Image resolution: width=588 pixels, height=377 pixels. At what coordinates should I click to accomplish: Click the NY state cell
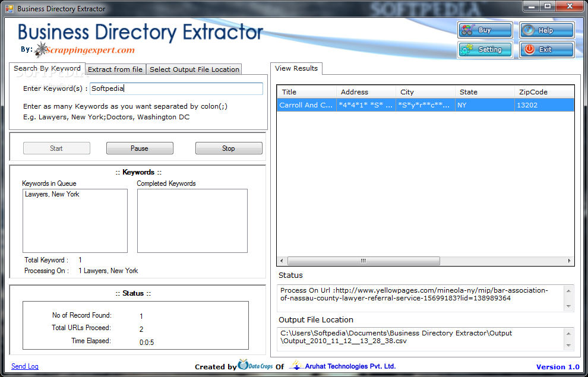point(485,105)
